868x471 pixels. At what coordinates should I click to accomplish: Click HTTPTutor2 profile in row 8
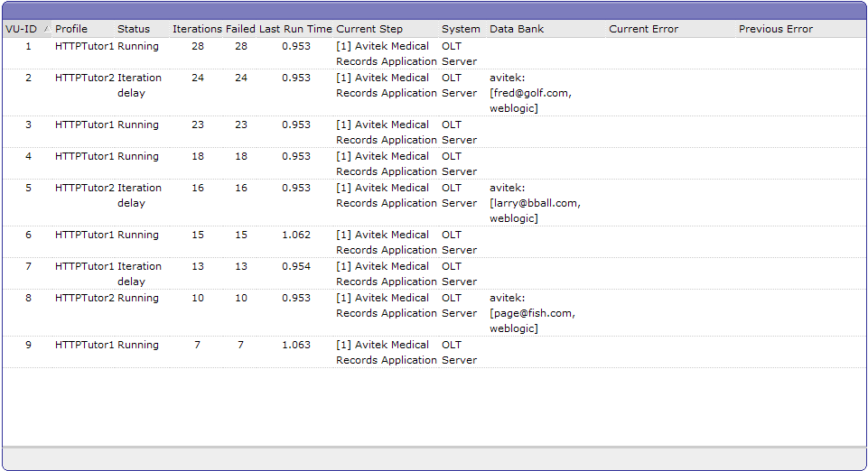pyautogui.click(x=85, y=298)
